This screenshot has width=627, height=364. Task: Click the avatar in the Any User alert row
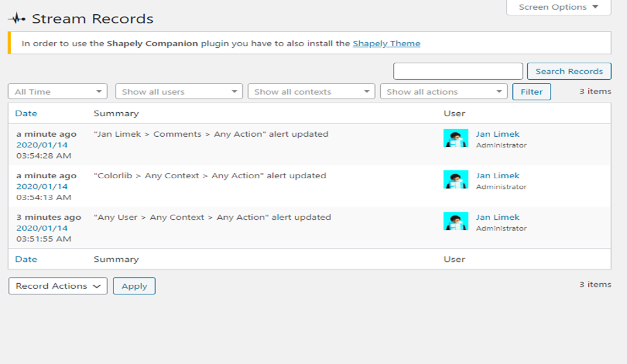click(x=455, y=221)
